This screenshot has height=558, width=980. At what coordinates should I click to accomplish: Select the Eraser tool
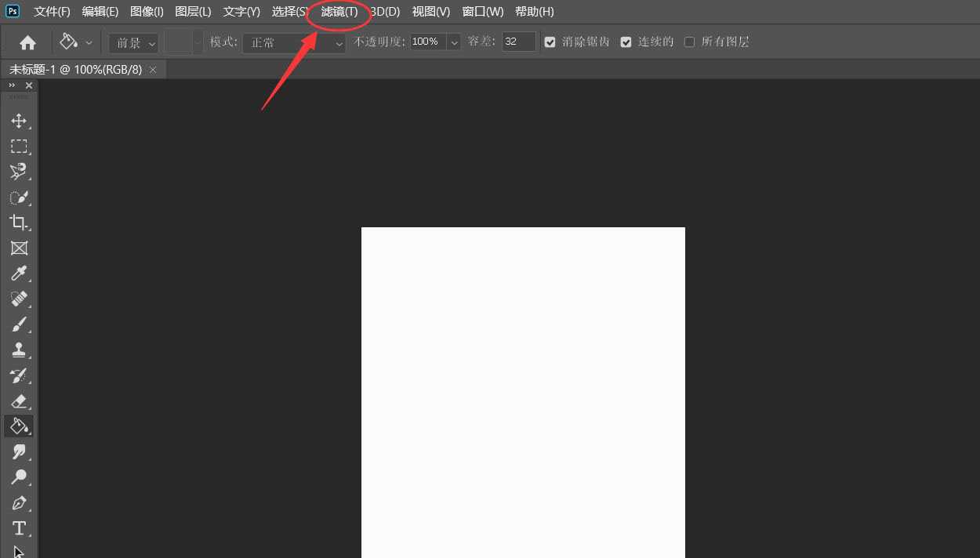pos(19,400)
